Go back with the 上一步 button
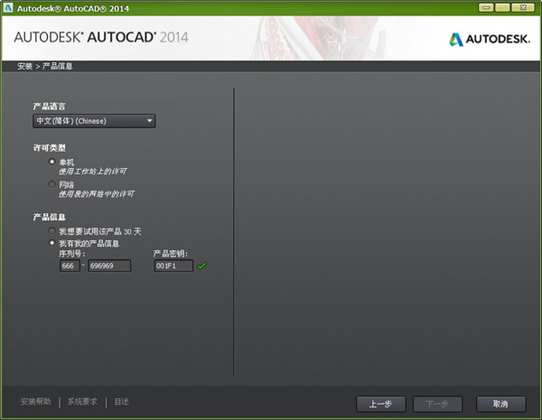The width and height of the screenshot is (542, 420). [381, 404]
